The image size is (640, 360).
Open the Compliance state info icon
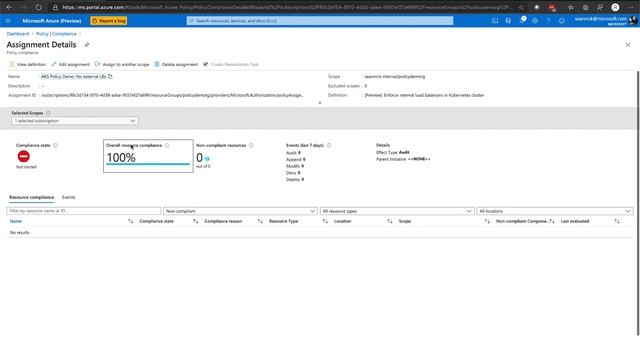pos(56,145)
